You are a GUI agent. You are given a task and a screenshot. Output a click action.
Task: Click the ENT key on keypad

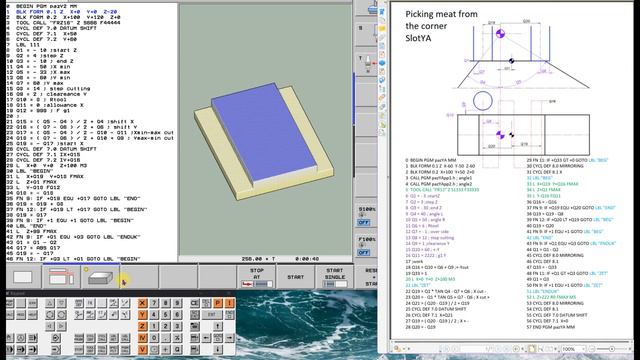coord(212,315)
